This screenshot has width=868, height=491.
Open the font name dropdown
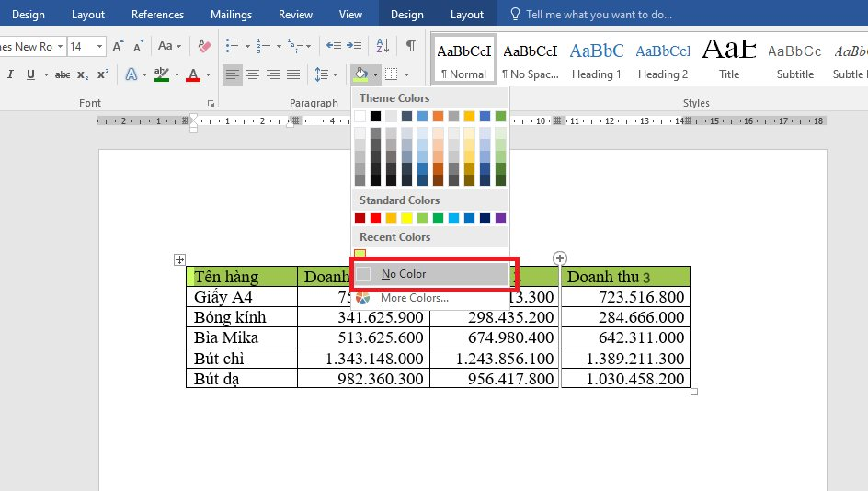pyautogui.click(x=60, y=47)
